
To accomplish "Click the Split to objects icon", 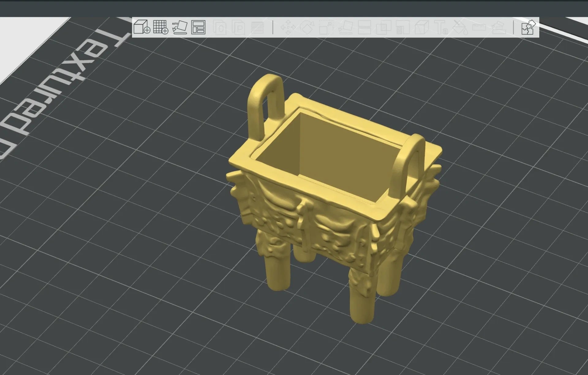I will (220, 27).
